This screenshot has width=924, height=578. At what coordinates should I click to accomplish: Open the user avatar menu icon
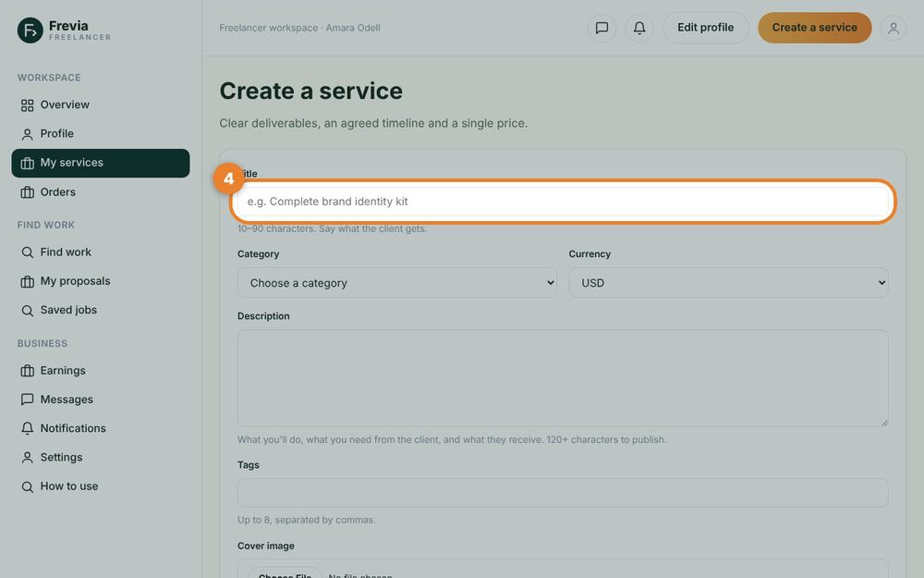click(x=894, y=28)
